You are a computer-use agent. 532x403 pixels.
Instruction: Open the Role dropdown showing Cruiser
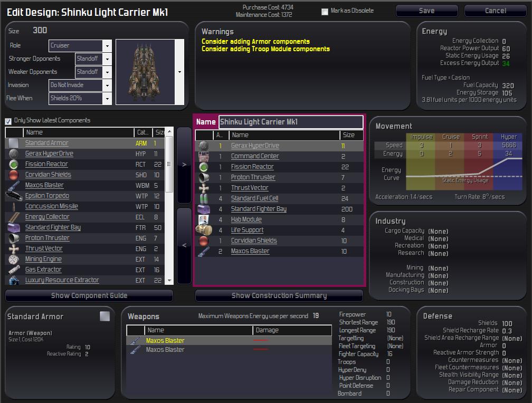pyautogui.click(x=107, y=45)
